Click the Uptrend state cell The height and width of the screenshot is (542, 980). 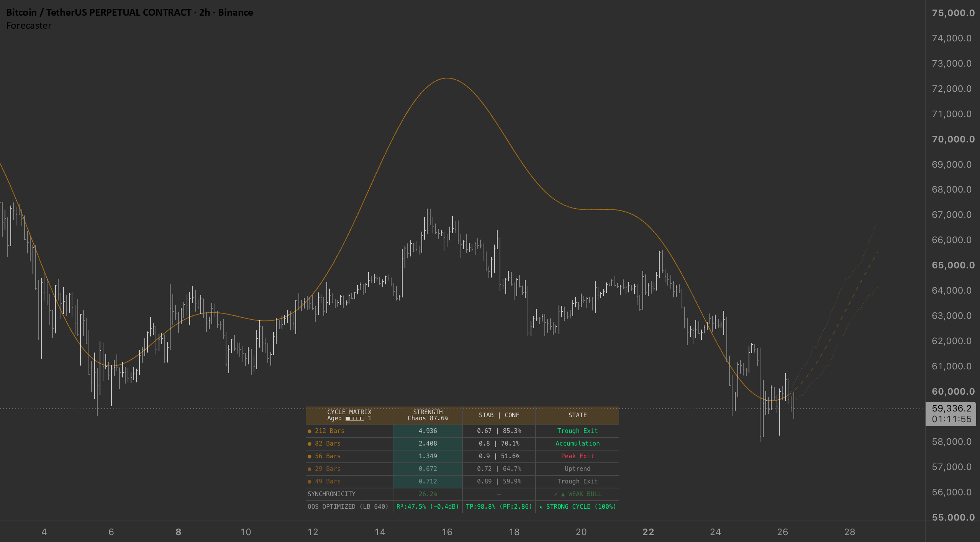tap(577, 469)
